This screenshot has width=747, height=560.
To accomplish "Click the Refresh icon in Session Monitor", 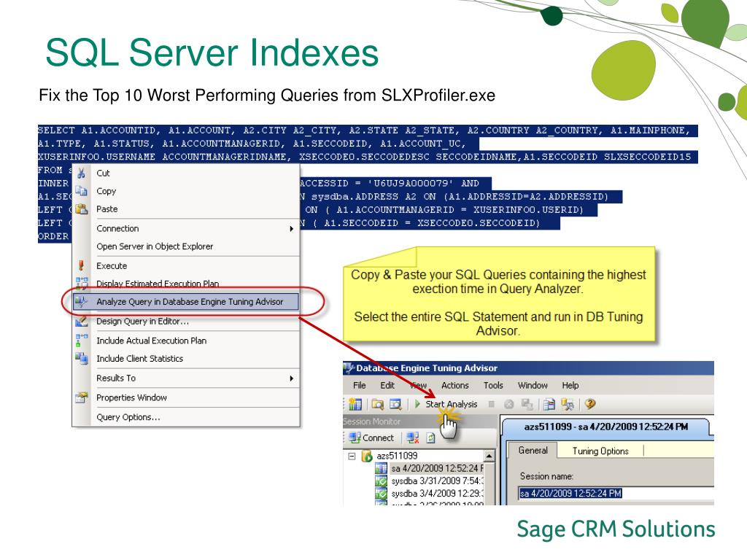I will pyautogui.click(x=430, y=437).
